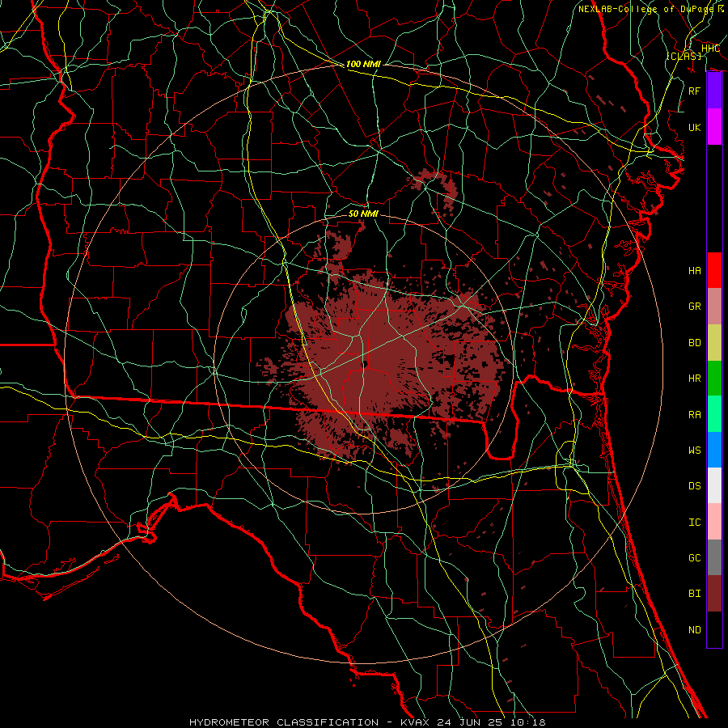
Task: Click the BI legend label
Action: click(x=695, y=594)
